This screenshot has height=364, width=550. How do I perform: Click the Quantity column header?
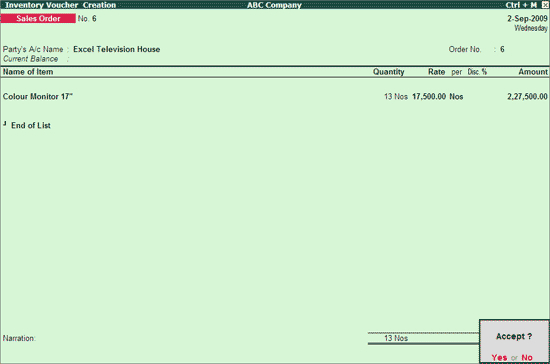[x=389, y=72]
